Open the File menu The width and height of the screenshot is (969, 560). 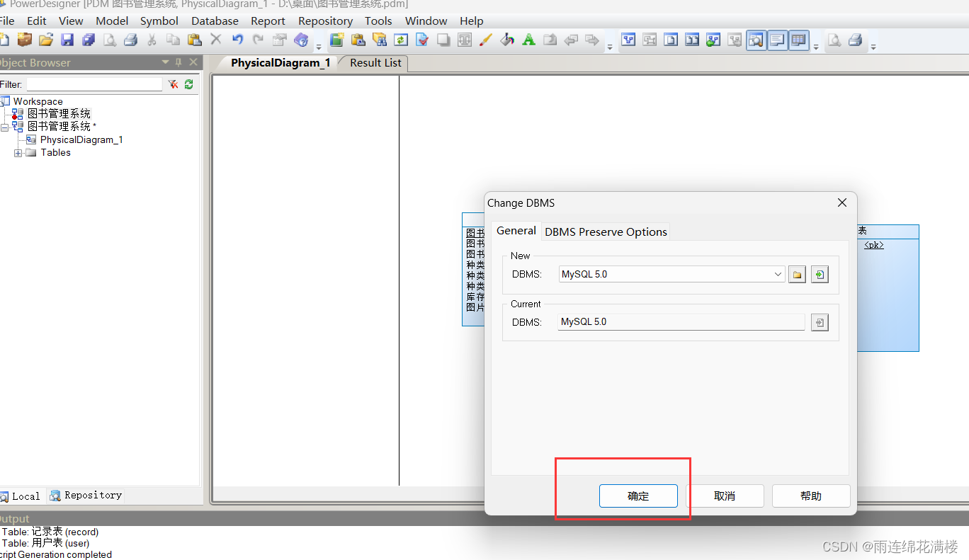tap(7, 21)
